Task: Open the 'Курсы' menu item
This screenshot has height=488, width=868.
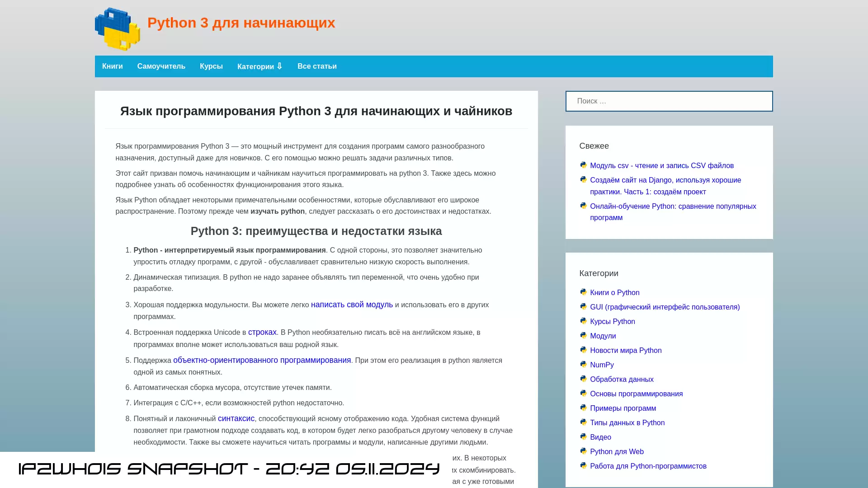Action: coord(211,66)
